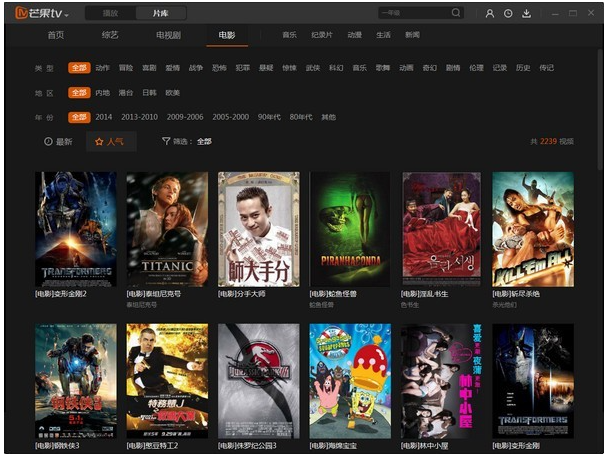
Task: Filter year by 2005-2000
Action: (231, 117)
